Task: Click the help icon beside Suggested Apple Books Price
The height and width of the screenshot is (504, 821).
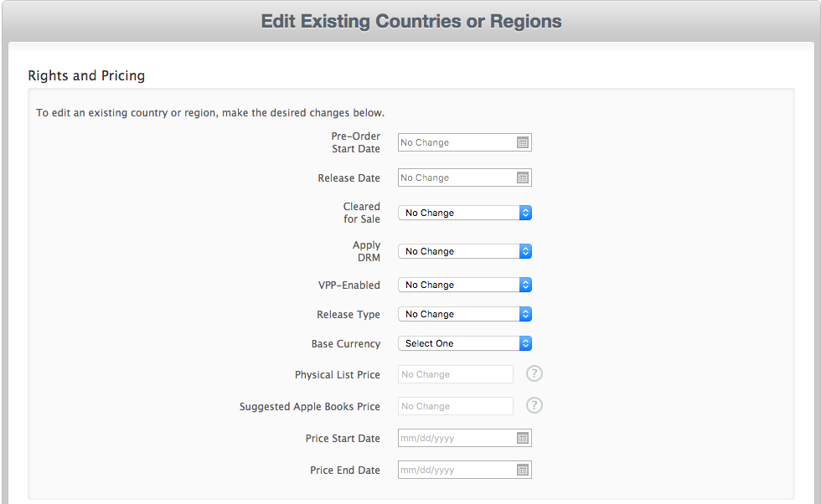Action: pos(534,405)
